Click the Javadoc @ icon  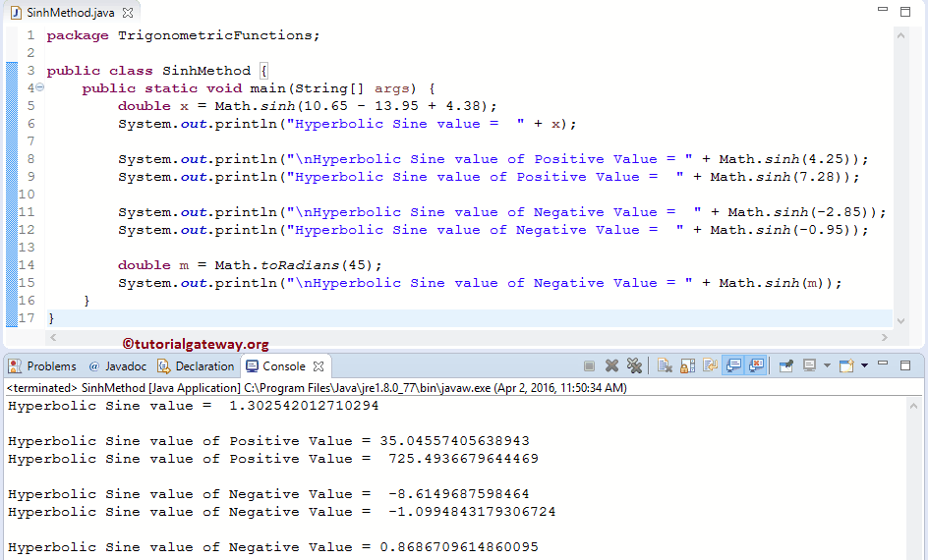94,366
